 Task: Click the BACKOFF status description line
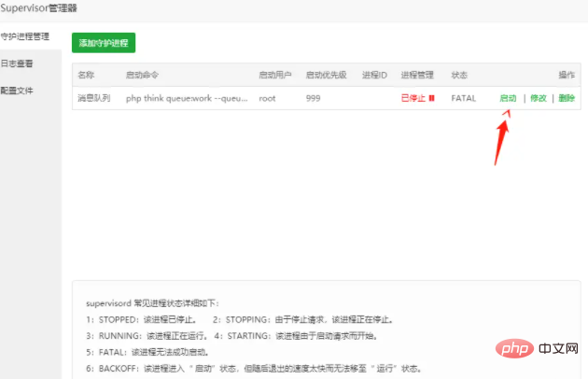pyautogui.click(x=254, y=369)
